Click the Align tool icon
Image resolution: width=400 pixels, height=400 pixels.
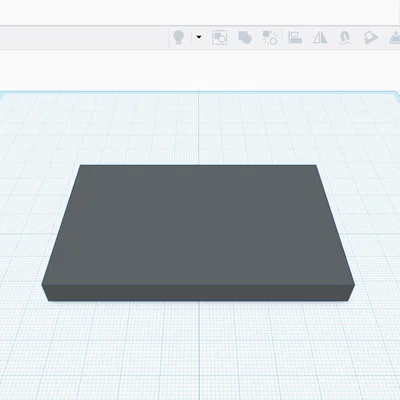295,37
